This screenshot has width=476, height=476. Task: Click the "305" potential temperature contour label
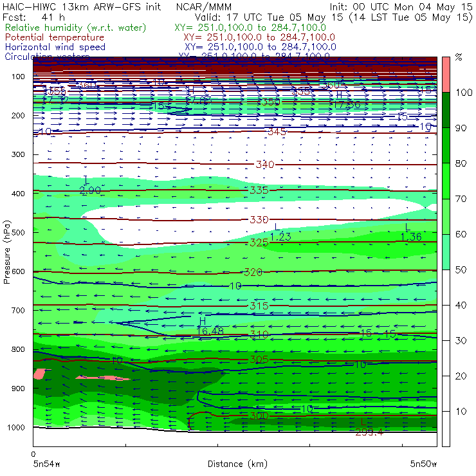coord(259,360)
